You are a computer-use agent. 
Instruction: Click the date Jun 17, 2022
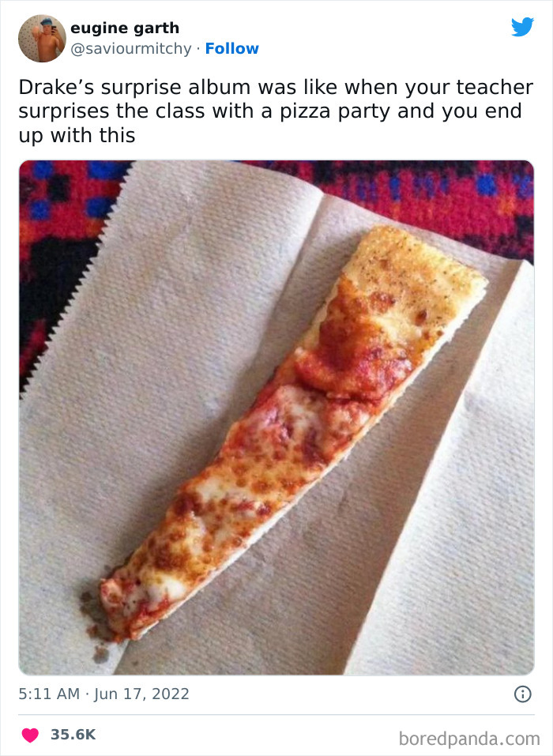141,694
